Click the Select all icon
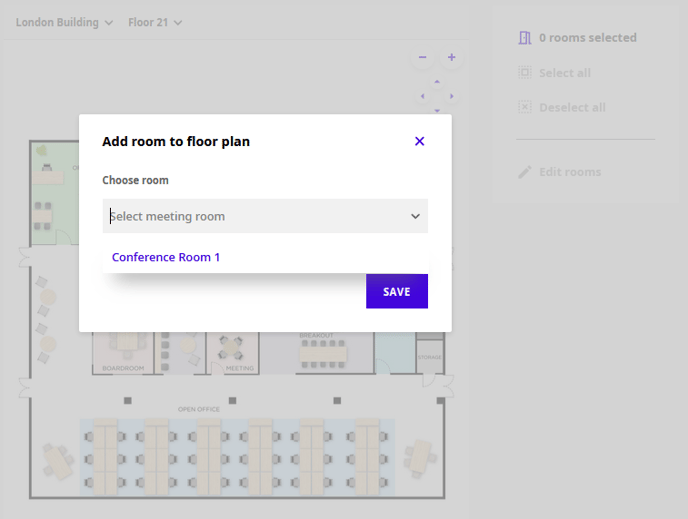This screenshot has width=688, height=519. coord(525,73)
